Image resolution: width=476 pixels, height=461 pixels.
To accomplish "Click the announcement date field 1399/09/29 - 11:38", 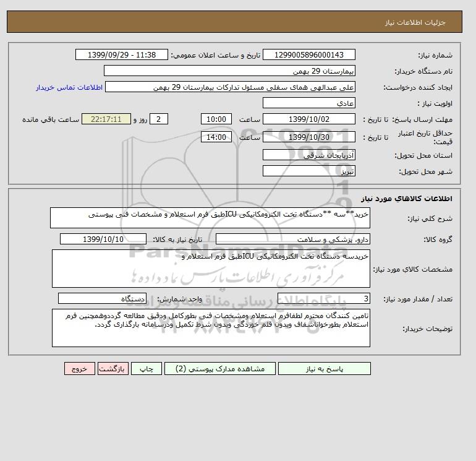I will pyautogui.click(x=121, y=55).
